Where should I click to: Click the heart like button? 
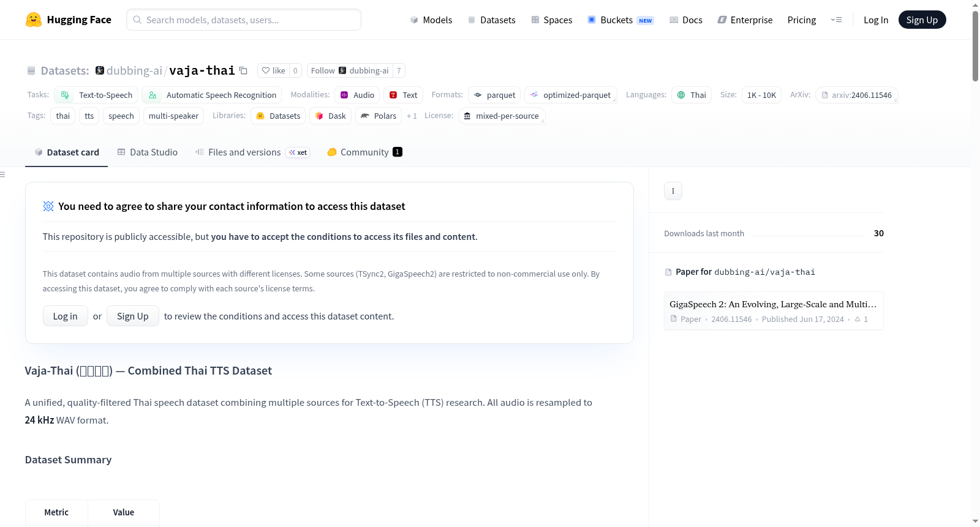coord(273,70)
